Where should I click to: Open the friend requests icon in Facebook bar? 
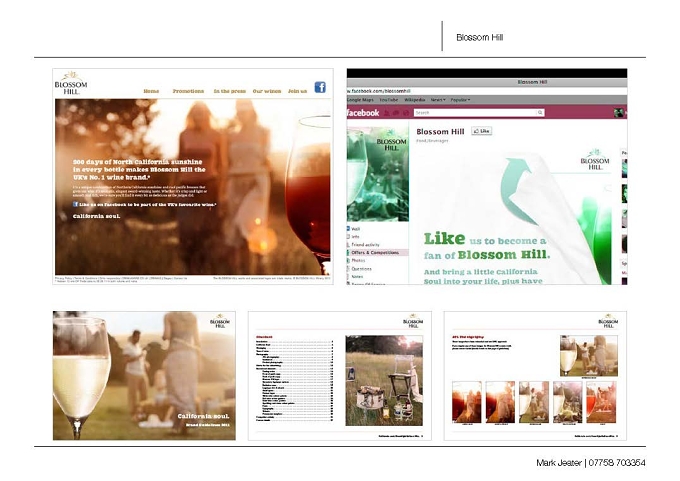[x=387, y=113]
